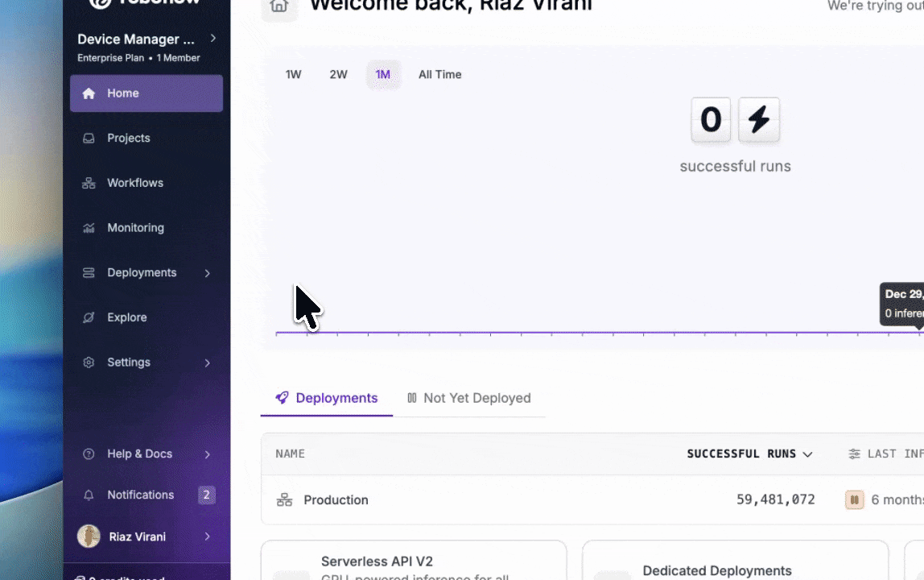The image size is (924, 580).
Task: Expand the Settings submenu chevron
Action: (207, 362)
